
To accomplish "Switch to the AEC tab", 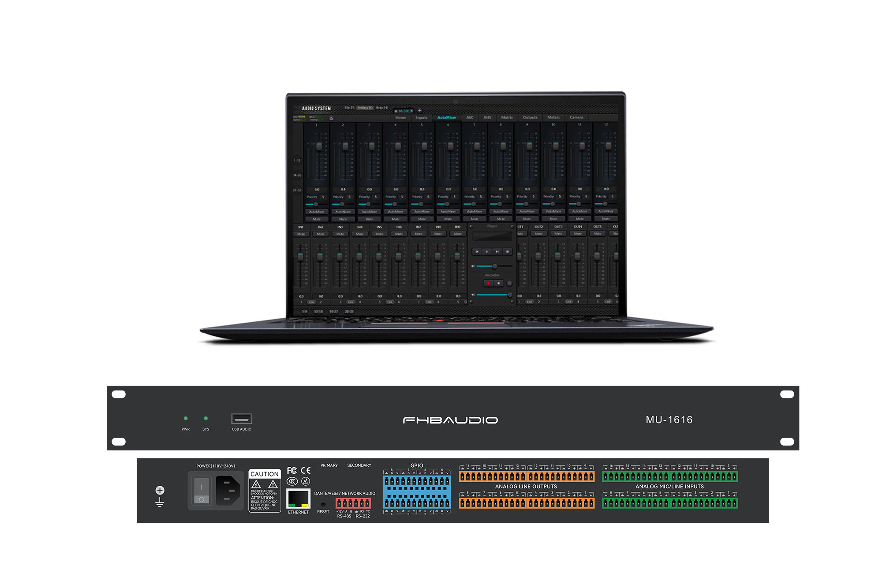I will click(x=470, y=118).
